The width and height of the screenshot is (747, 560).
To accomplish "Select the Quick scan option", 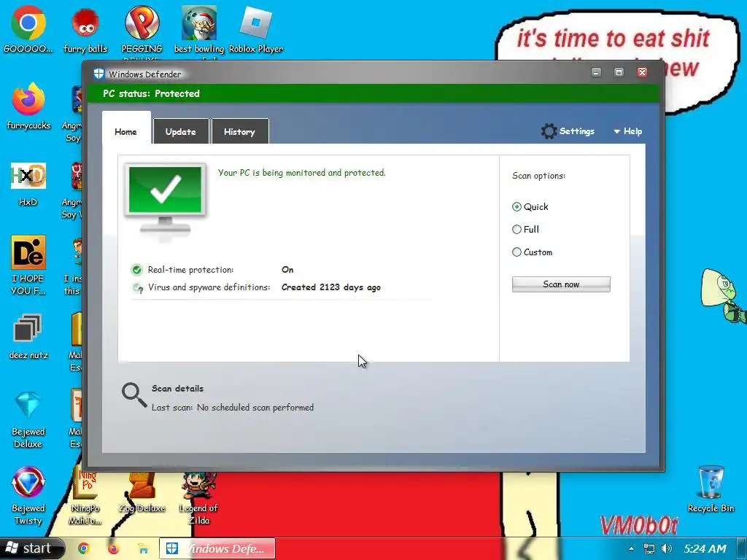I will [516, 206].
